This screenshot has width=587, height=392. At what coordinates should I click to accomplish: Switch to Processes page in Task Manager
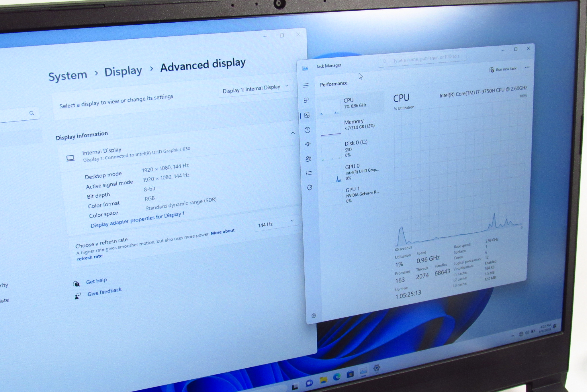[x=306, y=100]
